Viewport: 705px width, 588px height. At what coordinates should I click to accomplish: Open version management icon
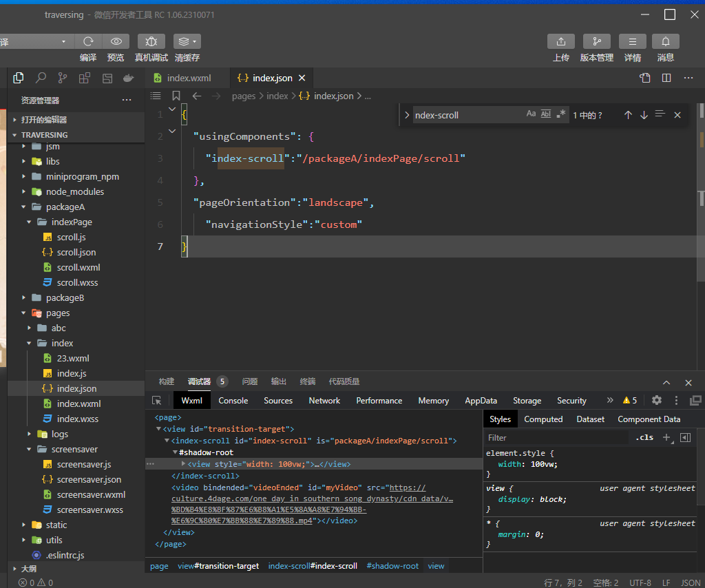(x=596, y=41)
